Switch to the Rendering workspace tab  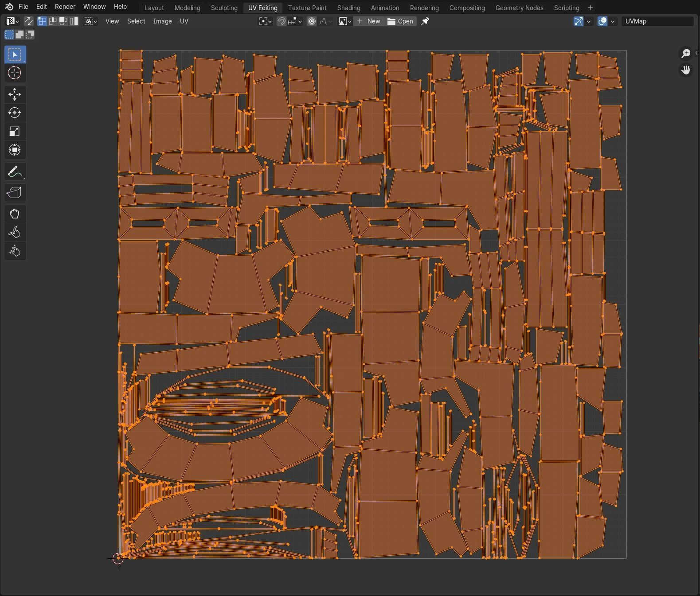tap(424, 8)
